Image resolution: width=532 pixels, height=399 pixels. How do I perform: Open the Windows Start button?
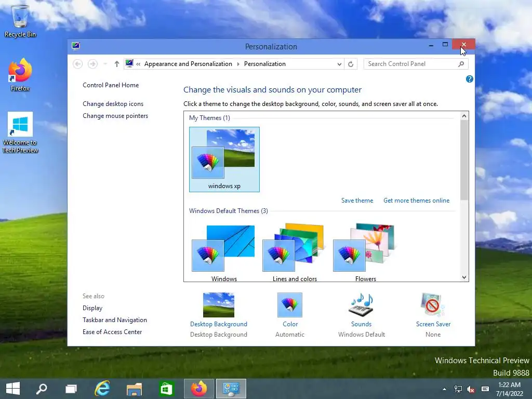click(x=13, y=389)
